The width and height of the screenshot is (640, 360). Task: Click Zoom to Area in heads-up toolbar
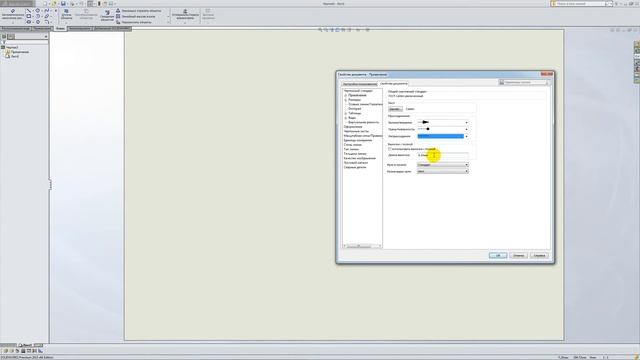pyautogui.click(x=326, y=30)
